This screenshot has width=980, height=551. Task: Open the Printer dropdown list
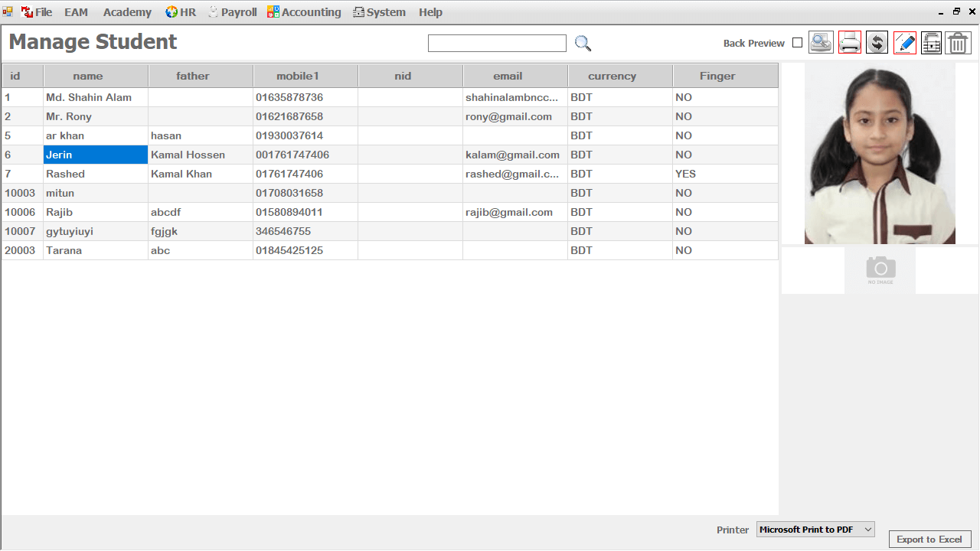pyautogui.click(x=815, y=530)
